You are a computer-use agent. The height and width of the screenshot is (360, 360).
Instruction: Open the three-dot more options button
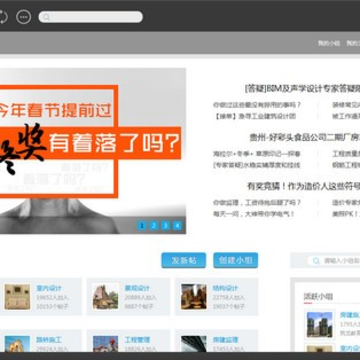tap(24, 17)
